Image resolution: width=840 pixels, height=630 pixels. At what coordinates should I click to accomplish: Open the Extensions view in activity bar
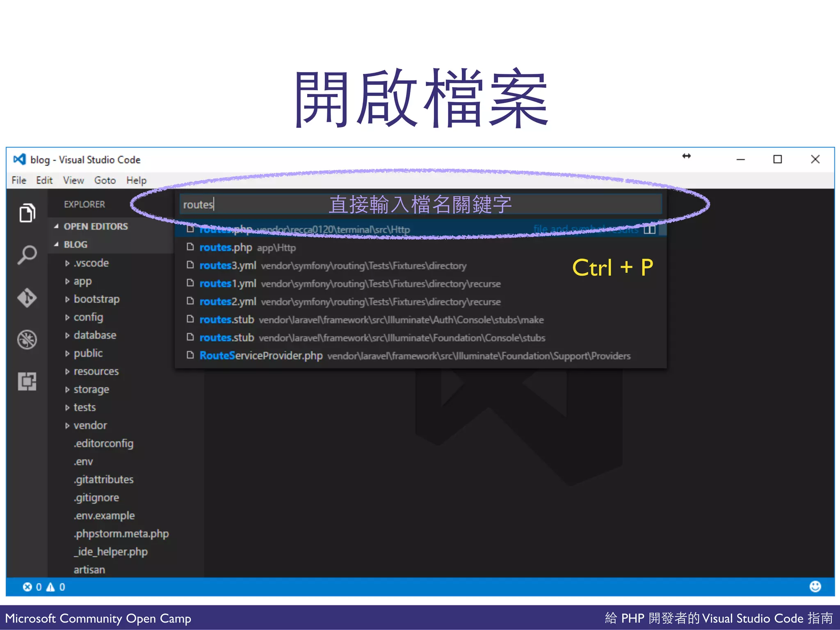27,381
